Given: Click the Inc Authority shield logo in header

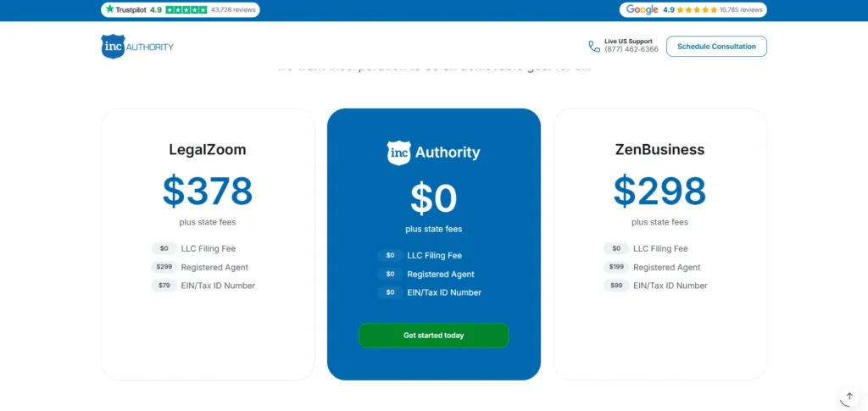Looking at the screenshot, I should tap(113, 47).
